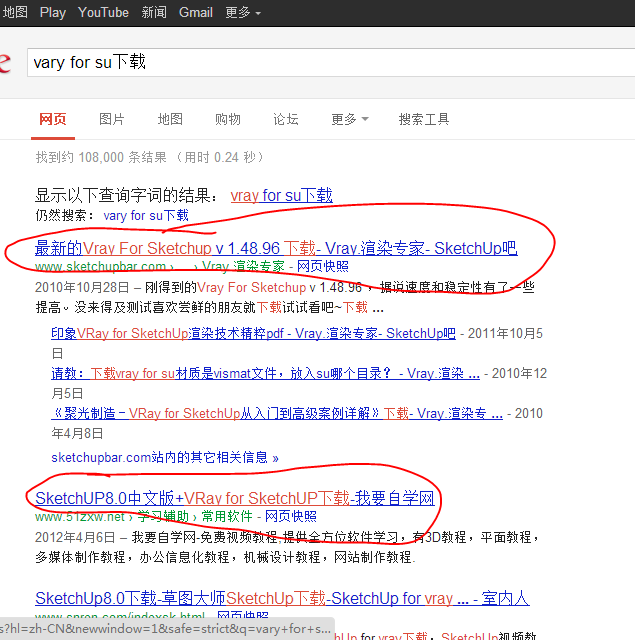Expand the 更多 menu in the search tabs
The height and width of the screenshot is (640, 635).
point(350,119)
